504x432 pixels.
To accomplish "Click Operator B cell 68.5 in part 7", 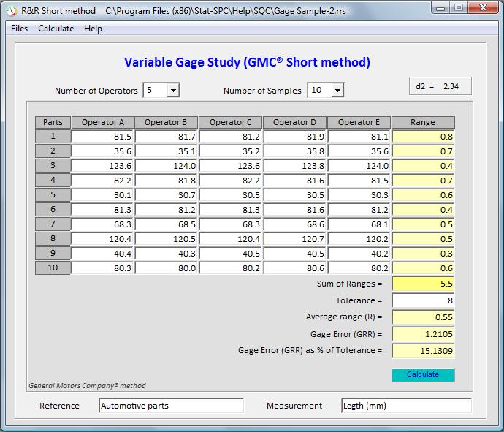I will click(167, 224).
